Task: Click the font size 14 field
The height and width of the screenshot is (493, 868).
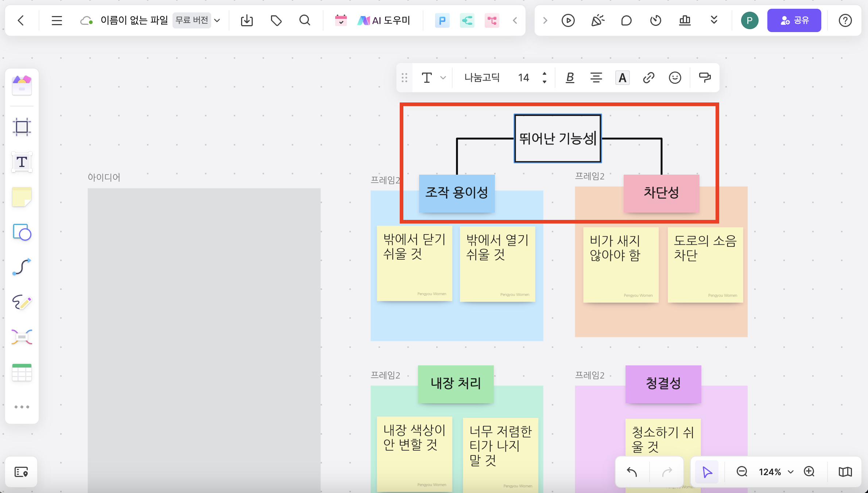Action: pos(523,78)
